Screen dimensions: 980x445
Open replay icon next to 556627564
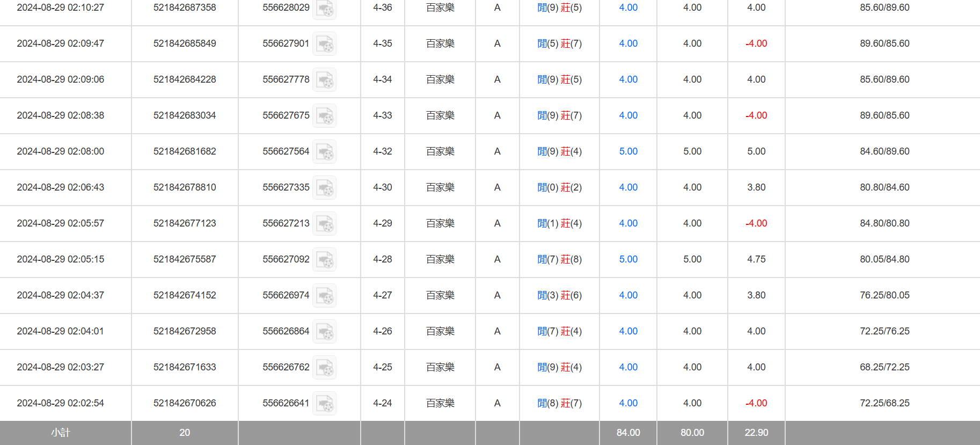[324, 151]
